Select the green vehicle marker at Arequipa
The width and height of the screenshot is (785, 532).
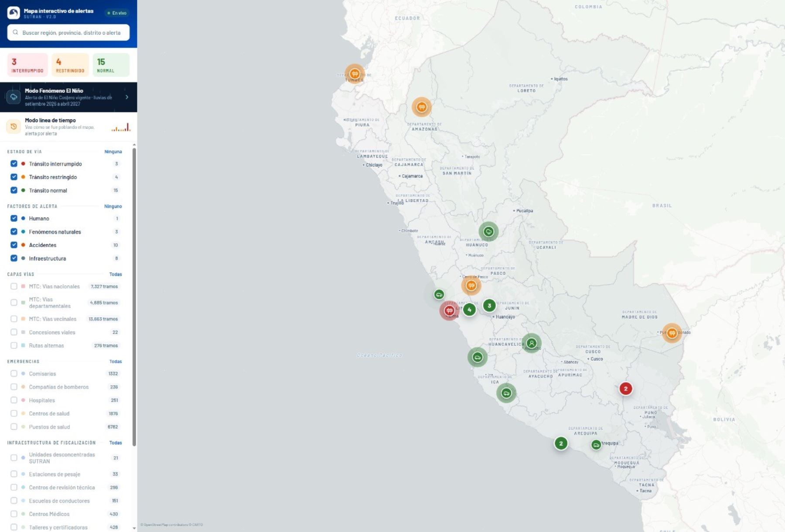596,445
